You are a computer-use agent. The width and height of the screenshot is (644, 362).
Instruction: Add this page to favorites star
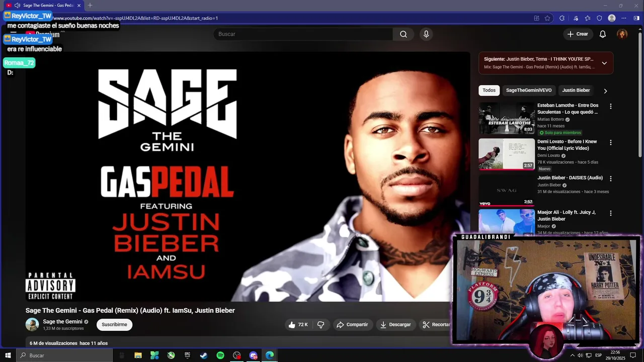coord(547,18)
